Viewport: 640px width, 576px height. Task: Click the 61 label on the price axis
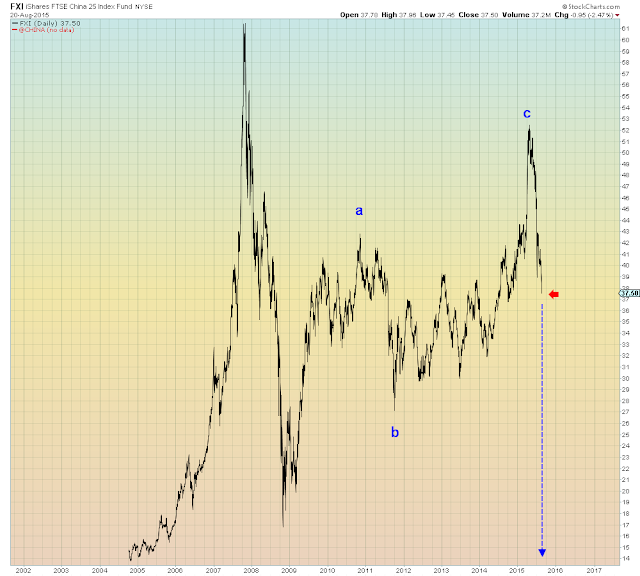(x=625, y=29)
